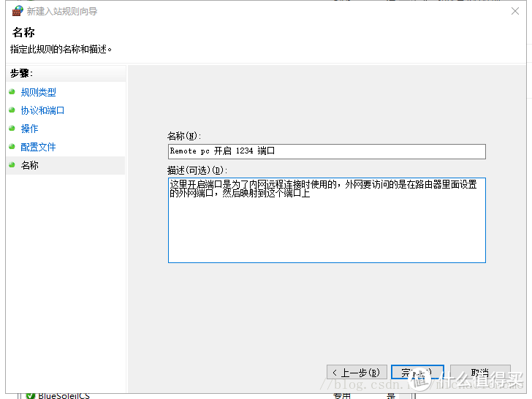Screen dimensions: 532x399
Task: Select the 名称 step in the sidebar
Action: pos(29,165)
